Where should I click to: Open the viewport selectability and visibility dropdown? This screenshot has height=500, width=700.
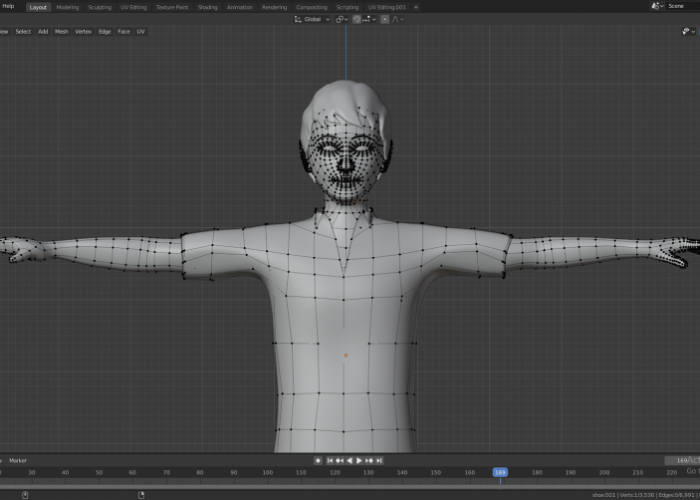(688, 31)
